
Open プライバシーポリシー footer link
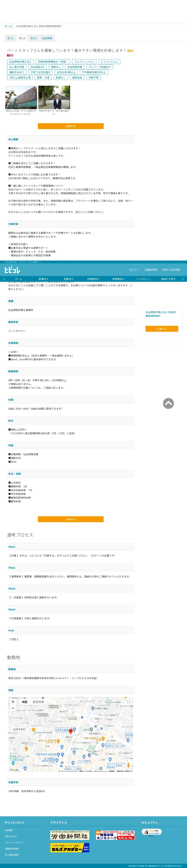pos(14,842)
